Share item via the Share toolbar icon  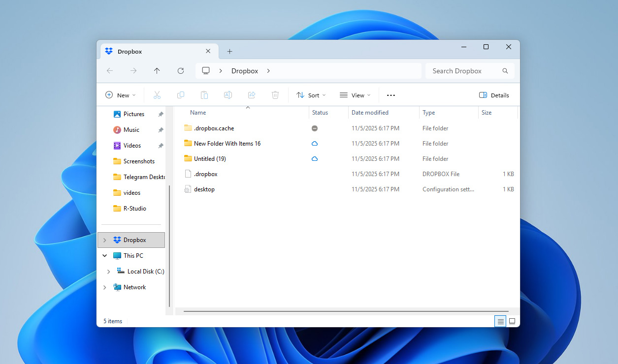pyautogui.click(x=251, y=94)
